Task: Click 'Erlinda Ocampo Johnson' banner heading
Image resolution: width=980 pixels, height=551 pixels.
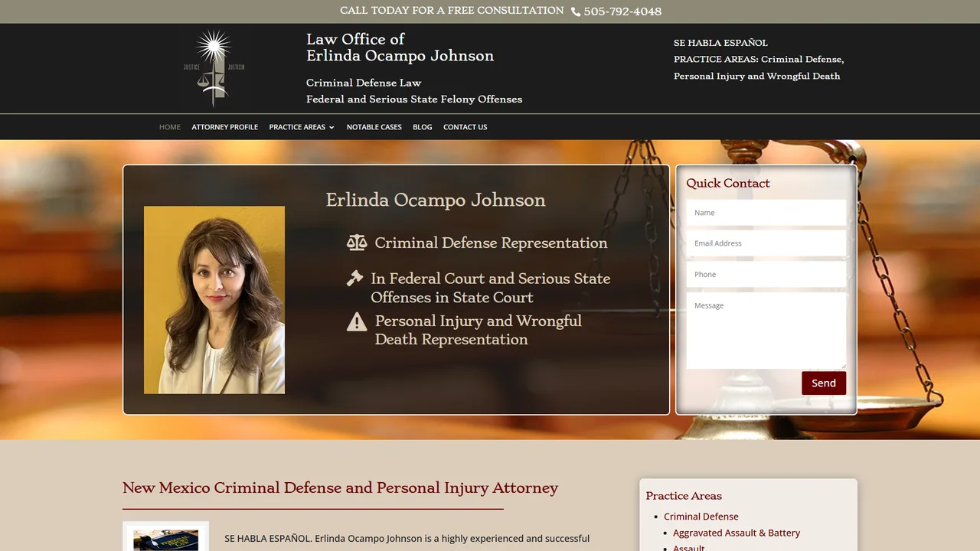Action: (436, 201)
